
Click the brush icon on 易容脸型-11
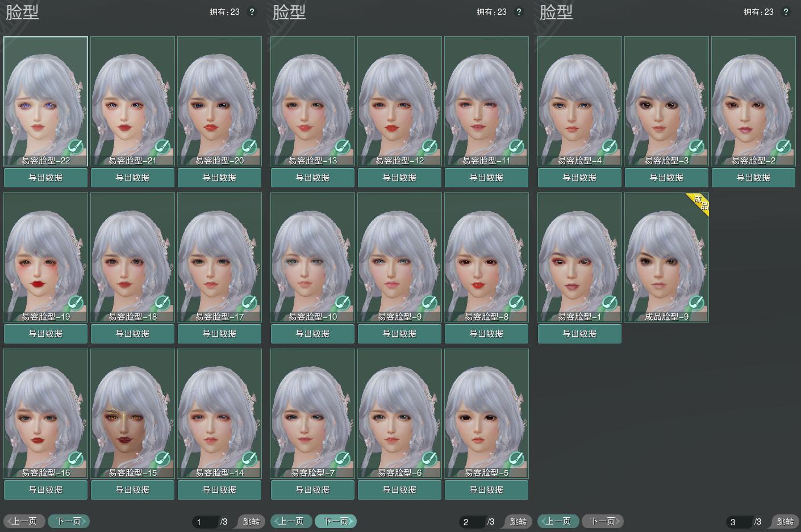516,147
